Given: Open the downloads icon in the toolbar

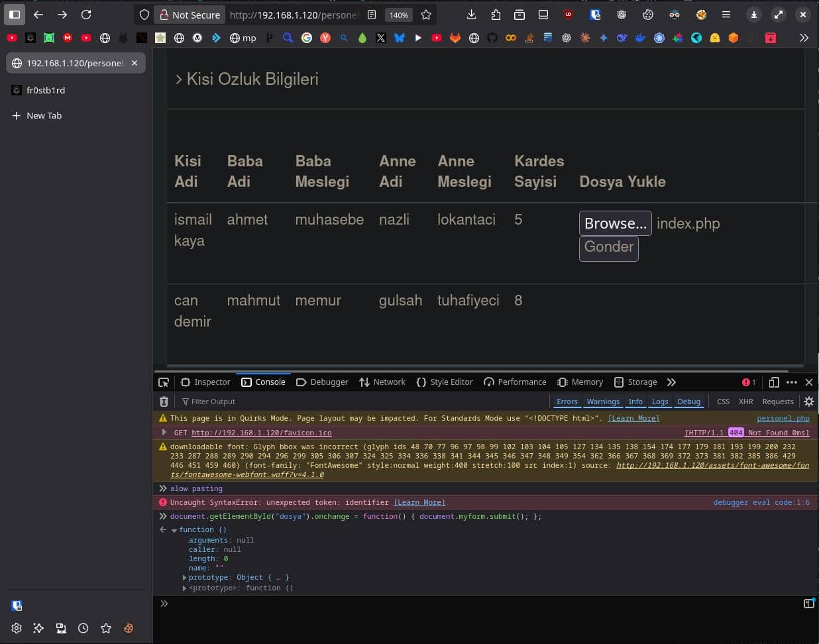Looking at the screenshot, I should 471,15.
